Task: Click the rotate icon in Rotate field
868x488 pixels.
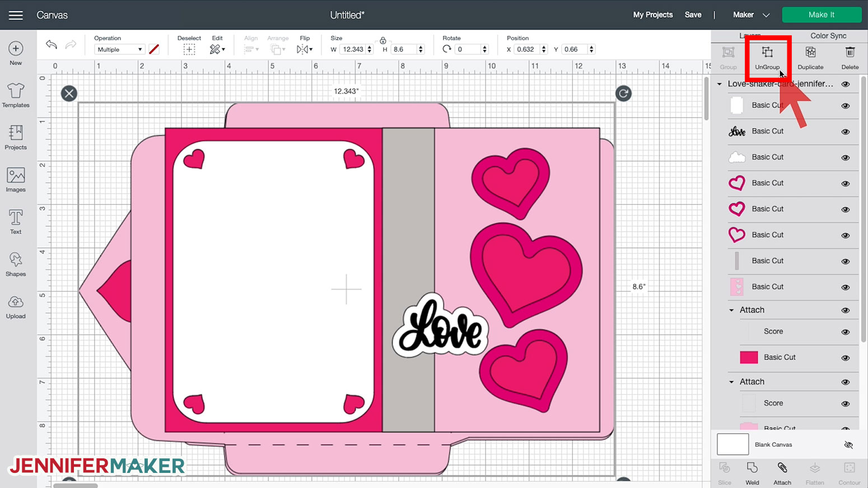Action: point(447,49)
